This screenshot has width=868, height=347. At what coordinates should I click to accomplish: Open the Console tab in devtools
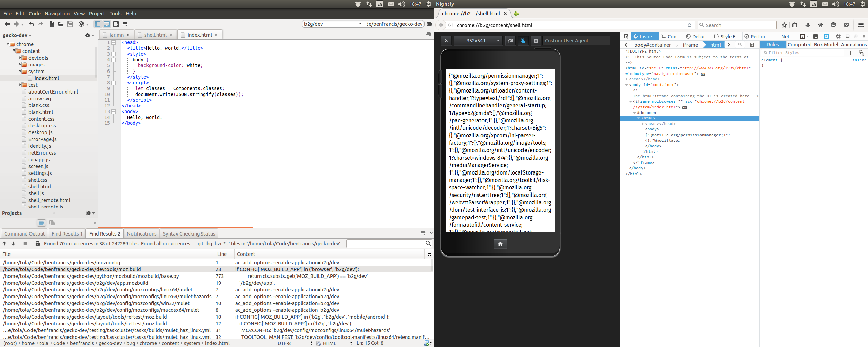tap(671, 36)
